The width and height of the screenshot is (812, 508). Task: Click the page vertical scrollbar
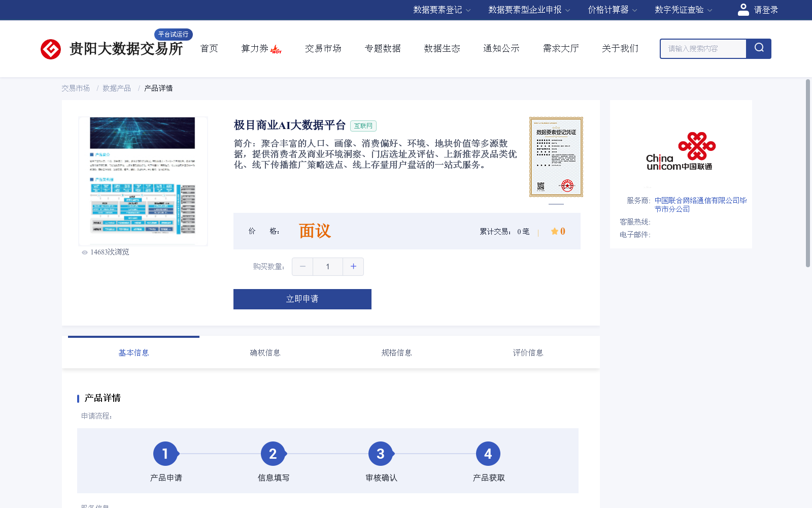coord(808,173)
